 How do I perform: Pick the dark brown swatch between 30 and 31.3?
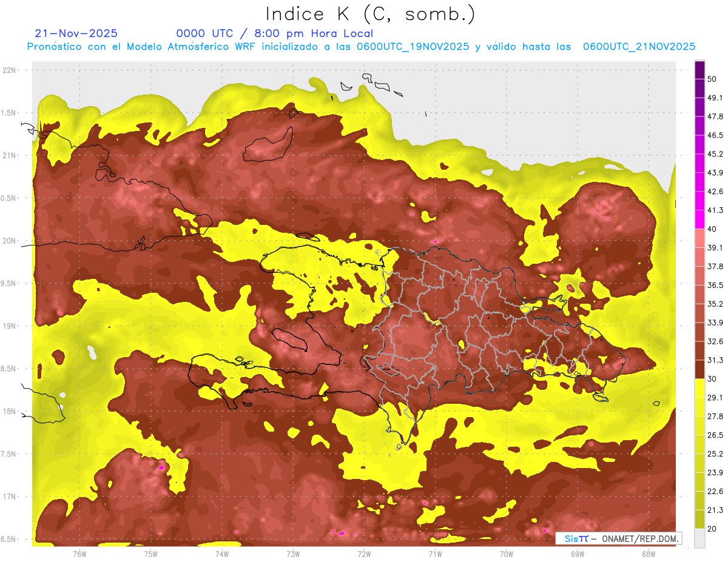click(x=699, y=370)
